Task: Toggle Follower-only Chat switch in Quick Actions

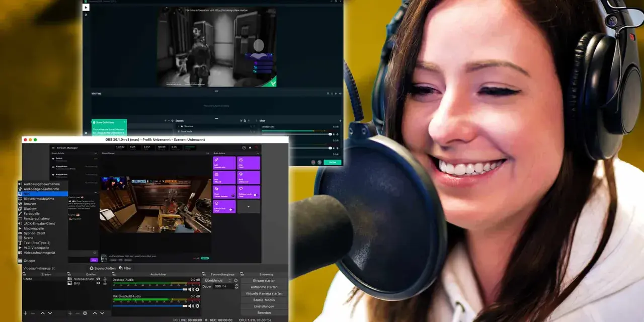Action: (x=255, y=195)
